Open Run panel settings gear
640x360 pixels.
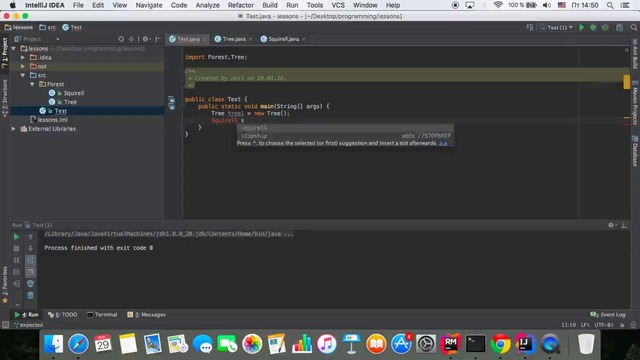pos(611,225)
